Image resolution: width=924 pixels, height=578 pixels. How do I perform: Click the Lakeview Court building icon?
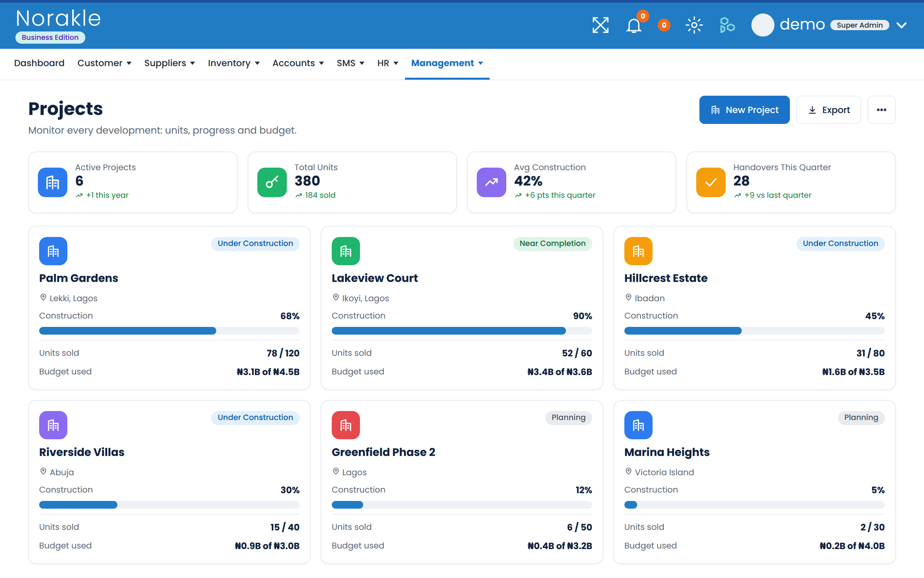click(x=346, y=251)
